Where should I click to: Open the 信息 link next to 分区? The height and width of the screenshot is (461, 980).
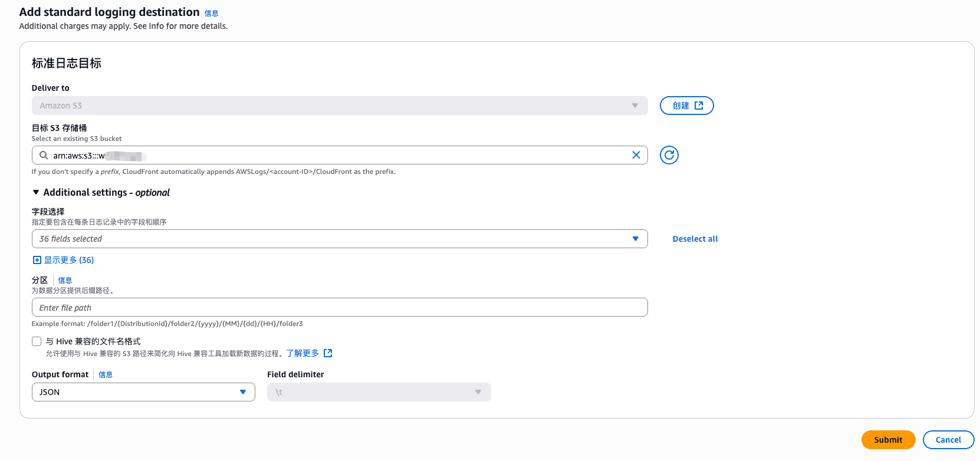[65, 281]
